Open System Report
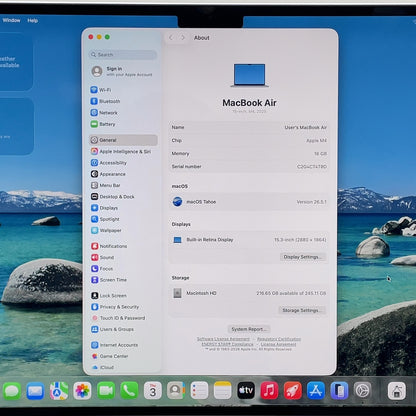Image resolution: width=416 pixels, height=416 pixels. click(x=249, y=329)
